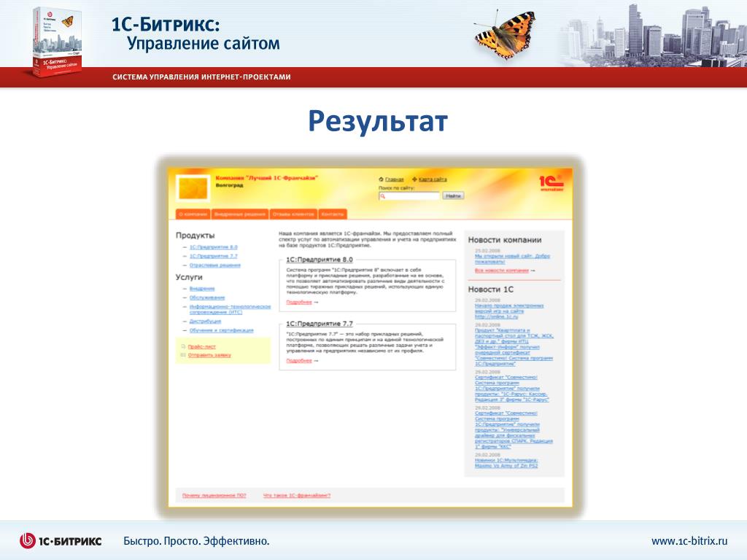
Task: Click the Результат slide title
Action: tap(378, 122)
